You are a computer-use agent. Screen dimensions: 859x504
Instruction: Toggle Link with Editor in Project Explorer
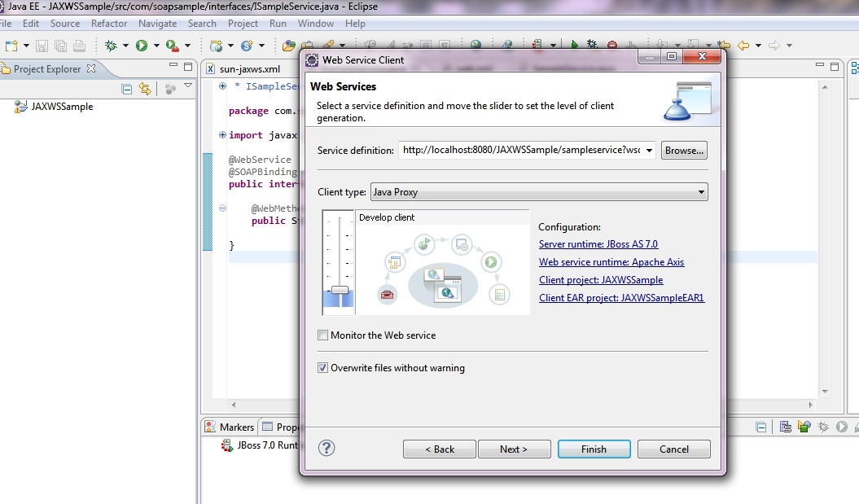click(145, 89)
